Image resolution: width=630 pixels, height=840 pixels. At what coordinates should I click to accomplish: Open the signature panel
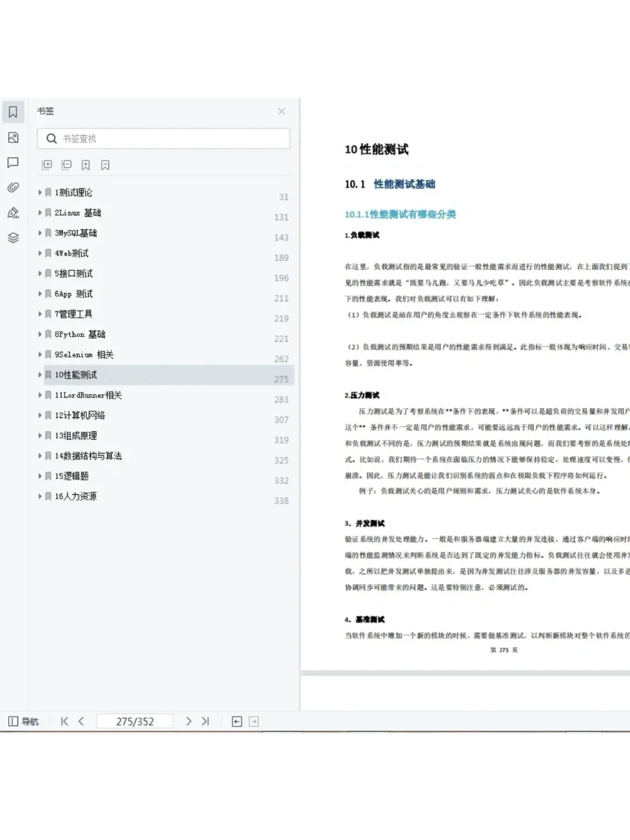(x=13, y=213)
